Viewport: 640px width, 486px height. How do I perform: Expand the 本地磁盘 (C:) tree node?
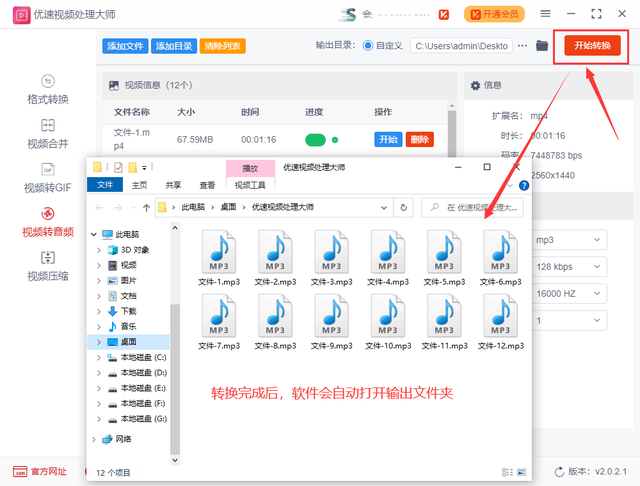(x=99, y=357)
